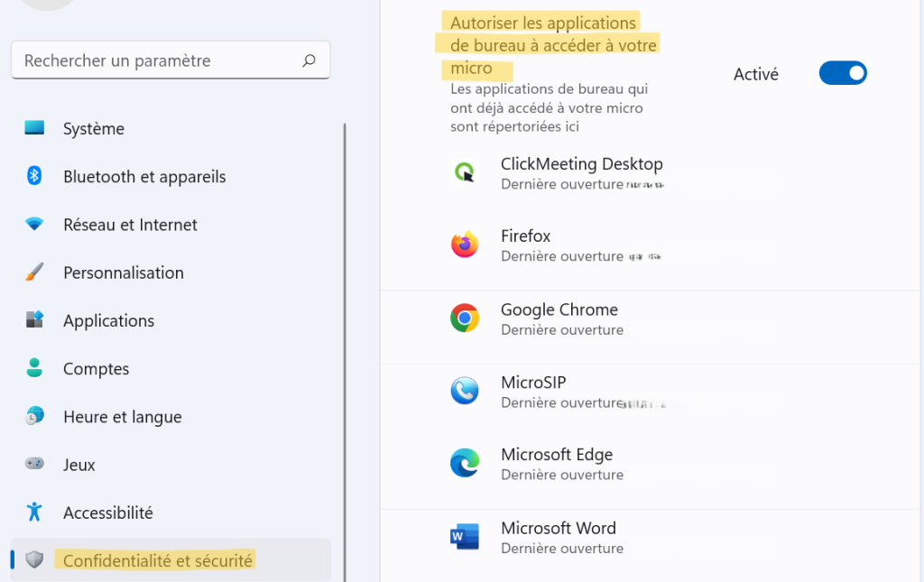Go to Accessibilité settings

pyautogui.click(x=171, y=513)
